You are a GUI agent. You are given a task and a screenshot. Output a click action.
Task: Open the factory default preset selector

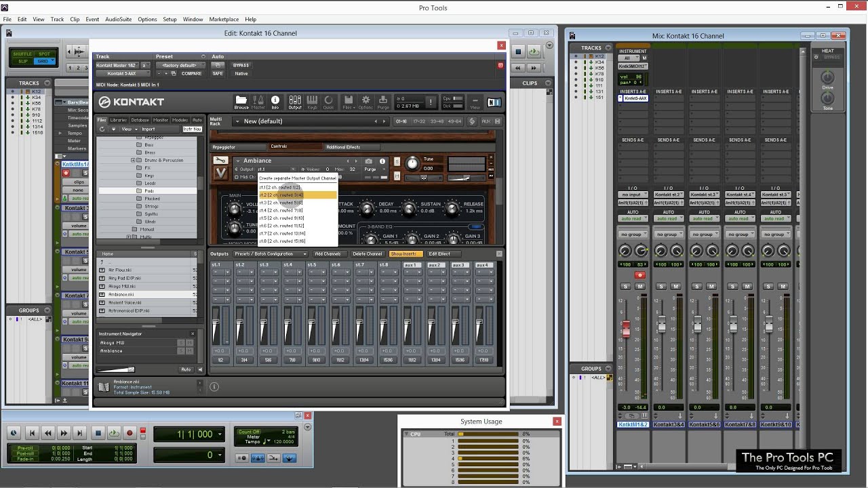tap(180, 65)
